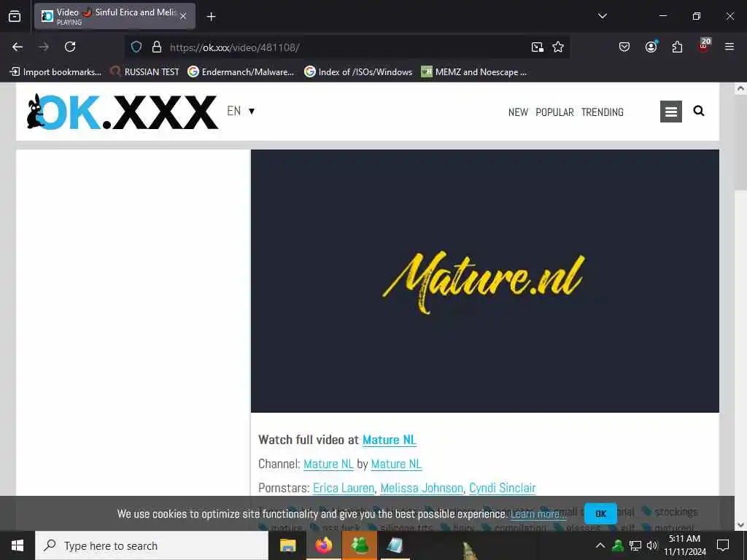Click the green user tray icon
Image resolution: width=747 pixels, height=560 pixels.
[x=618, y=545]
